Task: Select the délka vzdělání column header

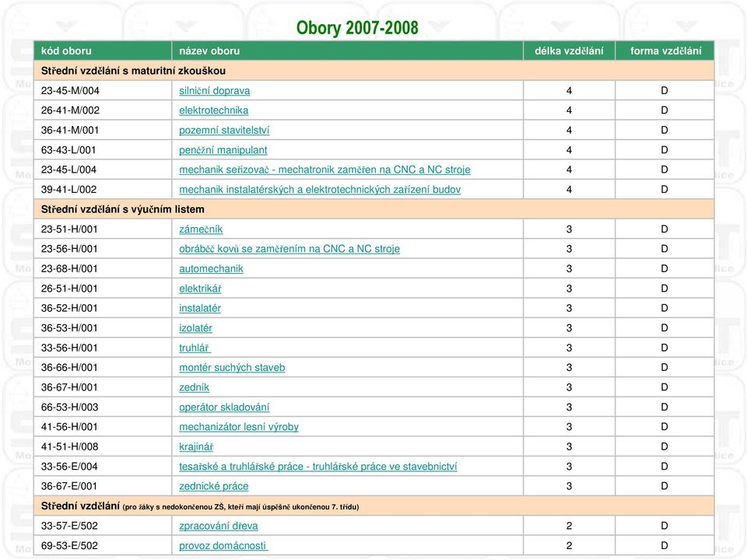Action: coord(569,51)
